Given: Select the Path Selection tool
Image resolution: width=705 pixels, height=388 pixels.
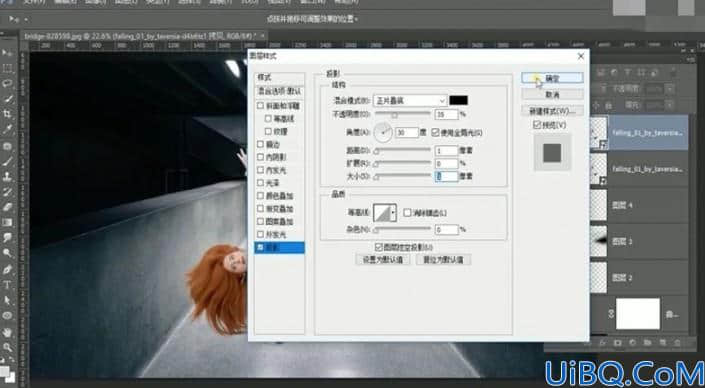Looking at the screenshot, I should 7,300.
